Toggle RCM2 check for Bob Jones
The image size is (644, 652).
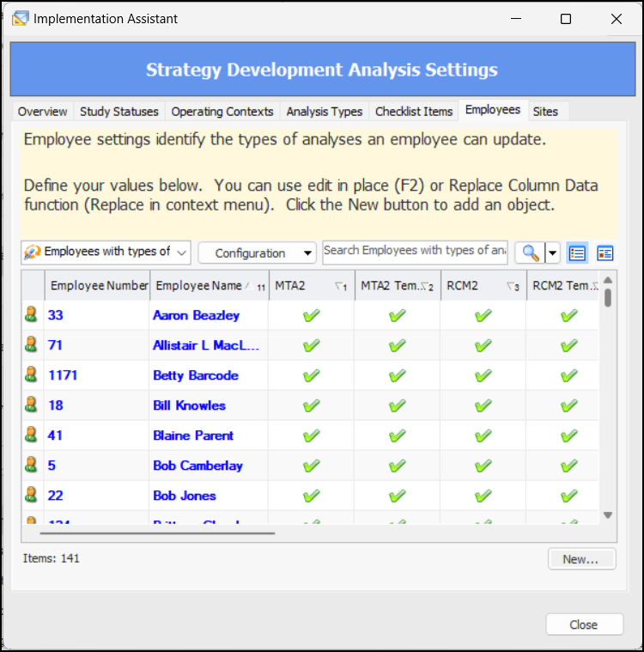click(x=483, y=496)
